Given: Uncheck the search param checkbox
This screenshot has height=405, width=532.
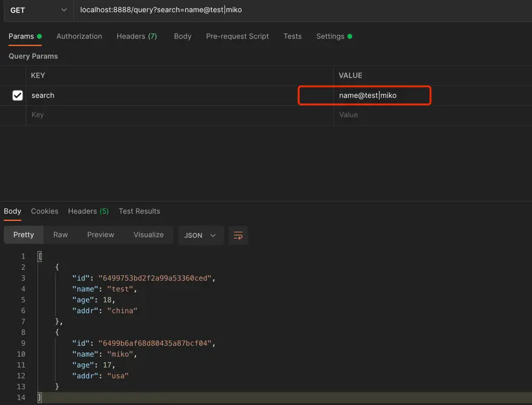Looking at the screenshot, I should pos(17,95).
